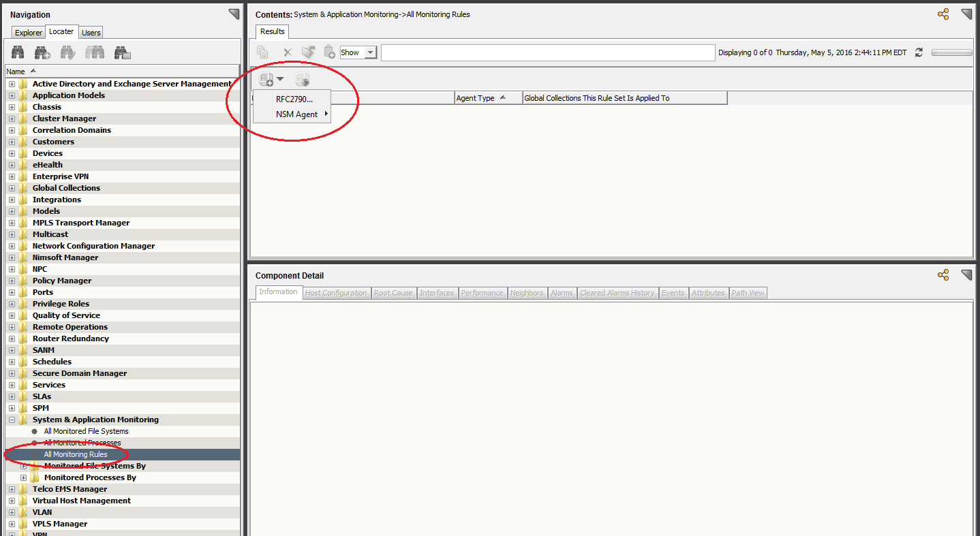Click the progress bar beside the refresh icon
980x536 pixels.
[x=951, y=52]
